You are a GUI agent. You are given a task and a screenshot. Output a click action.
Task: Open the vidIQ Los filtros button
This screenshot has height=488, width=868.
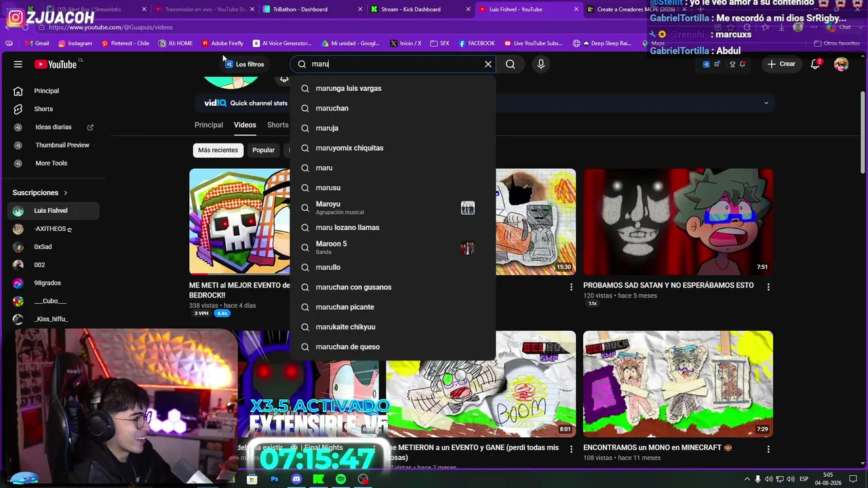(x=244, y=64)
